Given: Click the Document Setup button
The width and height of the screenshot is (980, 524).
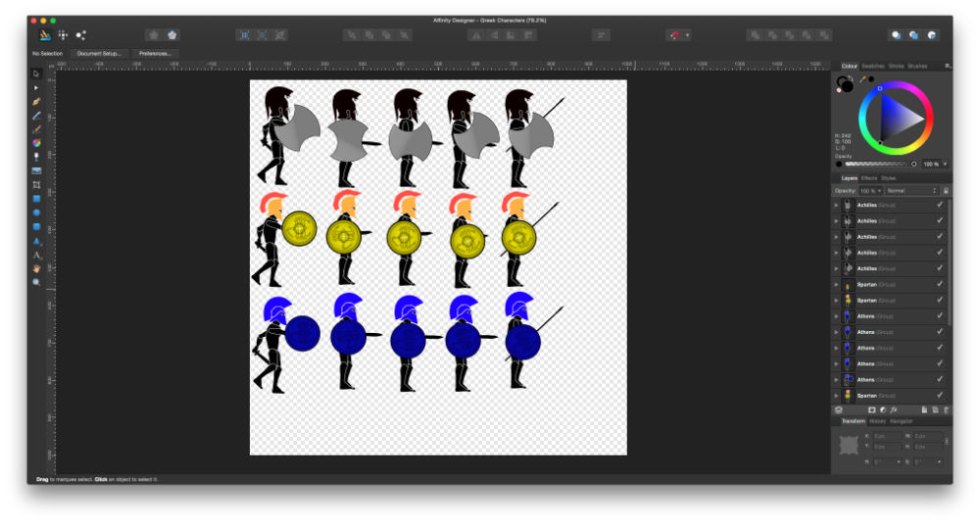Looking at the screenshot, I should pyautogui.click(x=99, y=54).
